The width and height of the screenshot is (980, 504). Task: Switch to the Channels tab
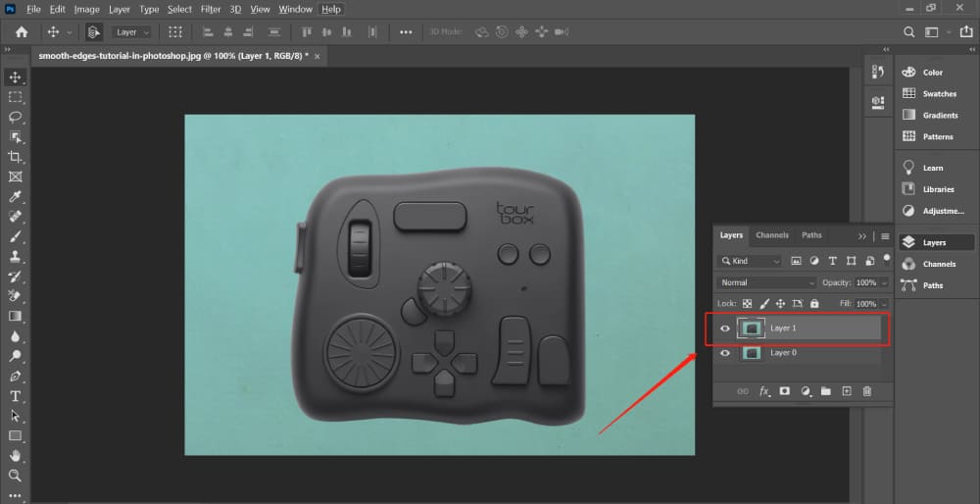[772, 235]
